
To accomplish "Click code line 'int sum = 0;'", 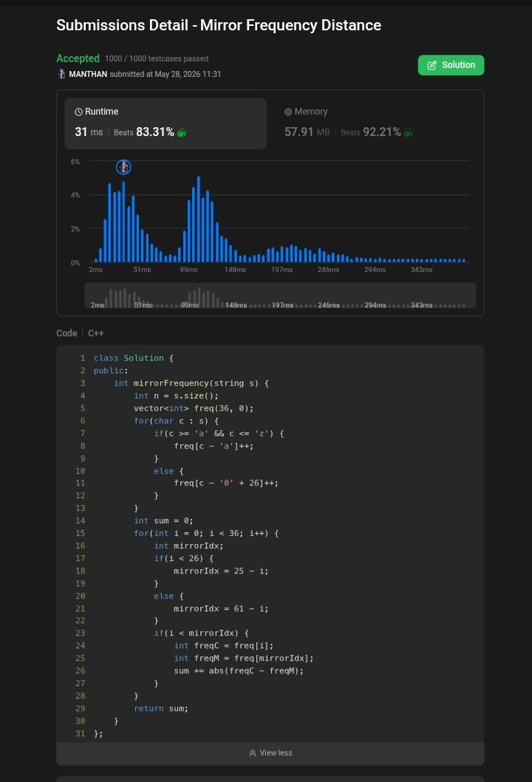I will click(x=163, y=520).
